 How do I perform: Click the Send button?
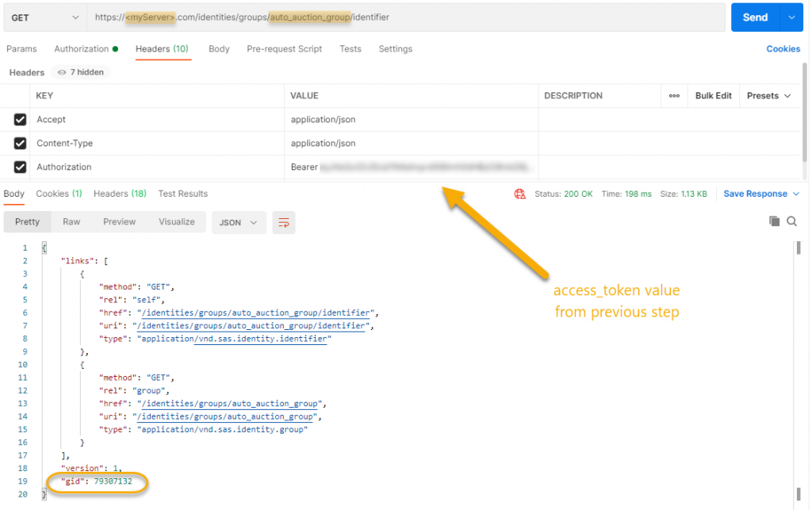pos(756,17)
